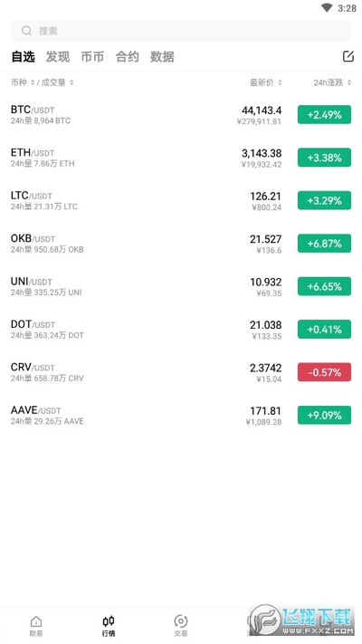362x644 pixels.
Task: Open the OKB/USDT pair row
Action: (x=181, y=244)
